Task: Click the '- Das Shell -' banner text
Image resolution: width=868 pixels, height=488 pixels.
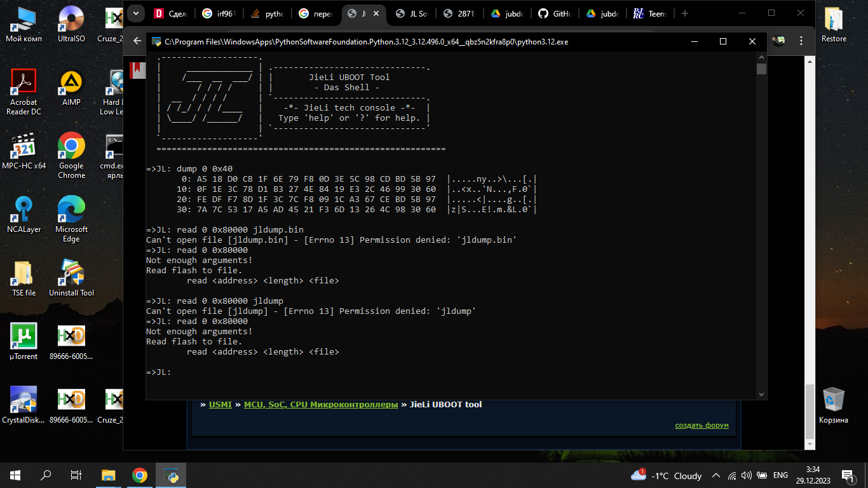Action: point(347,87)
